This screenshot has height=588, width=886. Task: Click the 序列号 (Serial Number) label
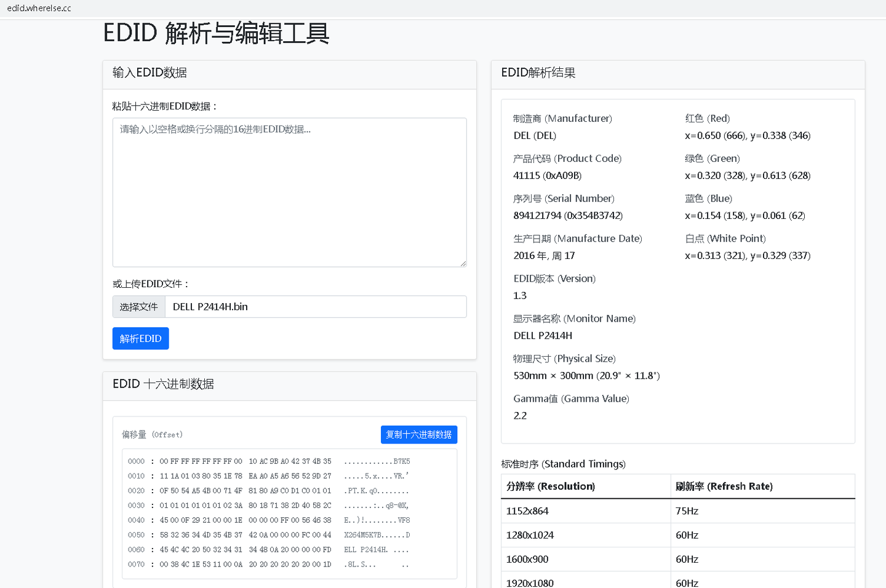564,198
